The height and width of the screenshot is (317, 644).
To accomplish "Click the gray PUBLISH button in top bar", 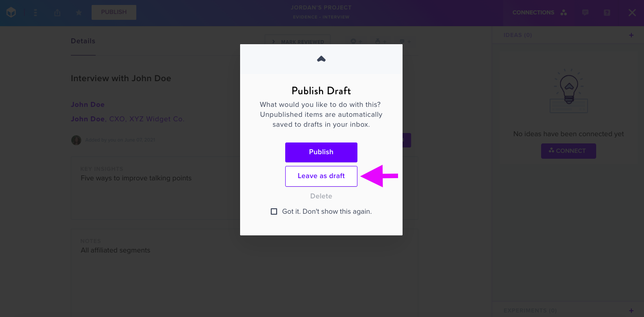I will 114,12.
